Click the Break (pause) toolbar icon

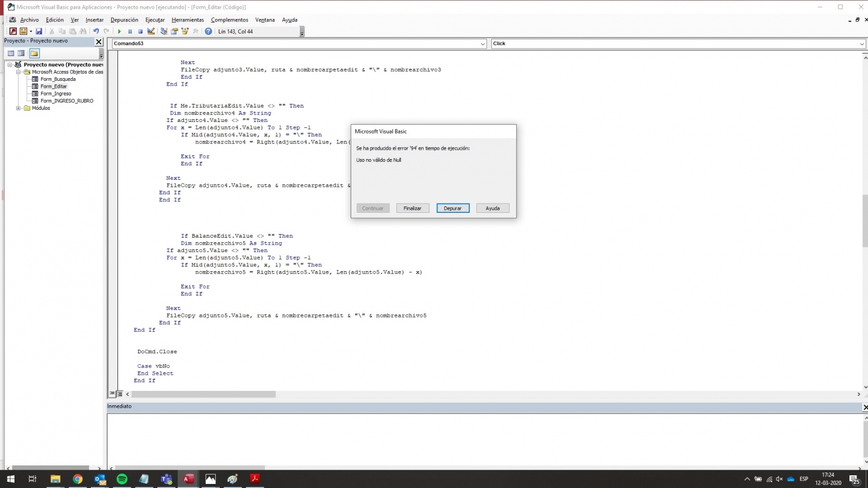(x=130, y=31)
